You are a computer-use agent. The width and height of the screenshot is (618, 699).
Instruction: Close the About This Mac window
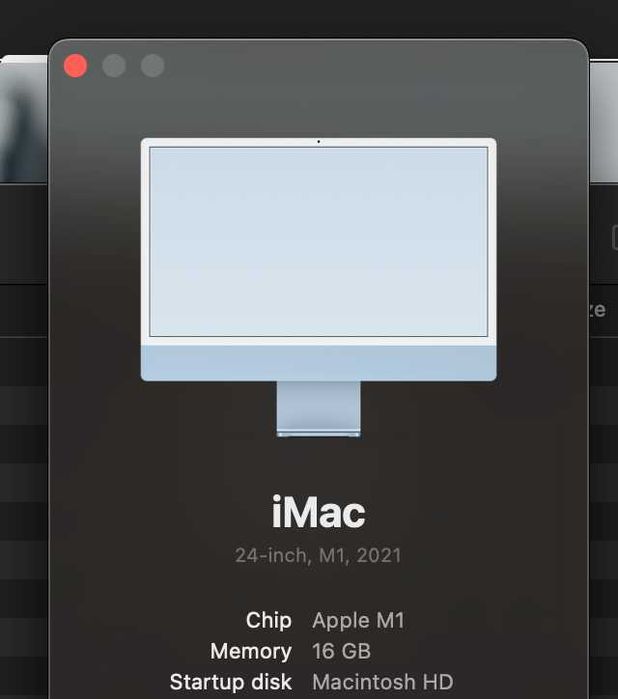(x=75, y=66)
